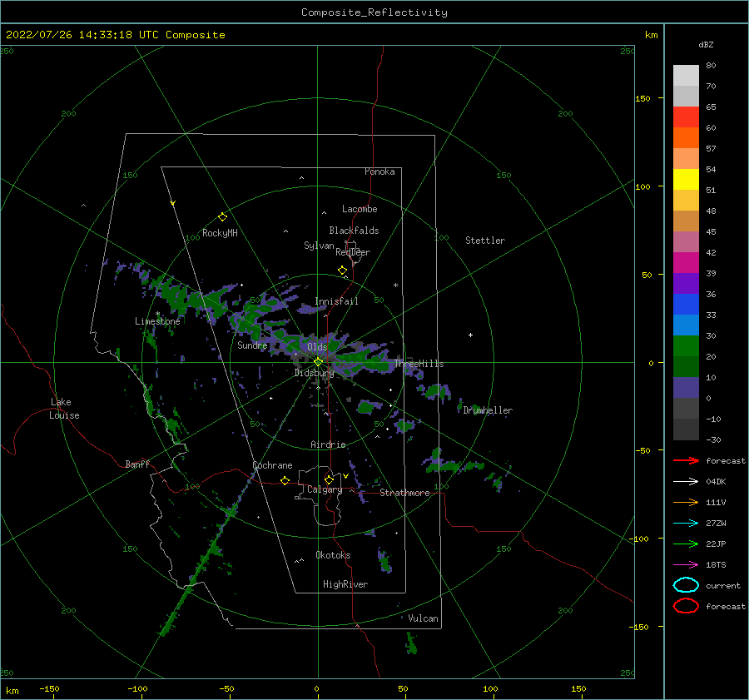The width and height of the screenshot is (749, 700).
Task: Click the 150 label on right axis
Action: tap(642, 98)
